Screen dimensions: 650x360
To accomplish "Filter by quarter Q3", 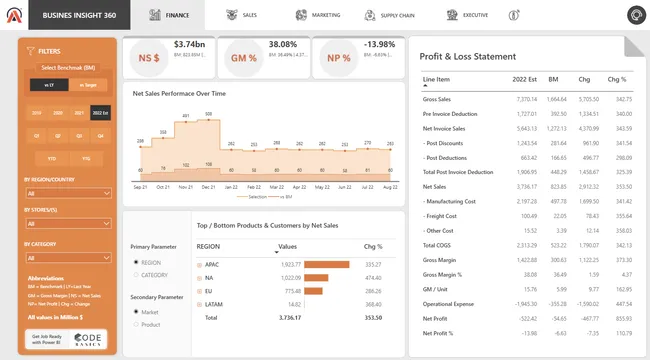I will (x=79, y=136).
